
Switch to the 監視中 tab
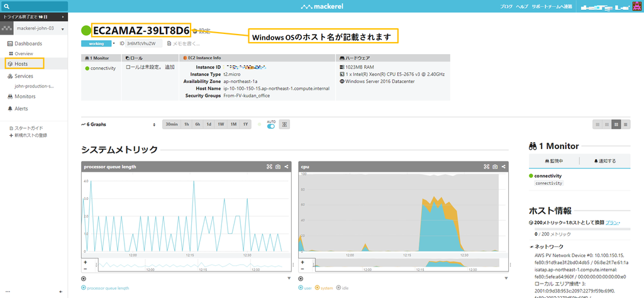tap(553, 162)
